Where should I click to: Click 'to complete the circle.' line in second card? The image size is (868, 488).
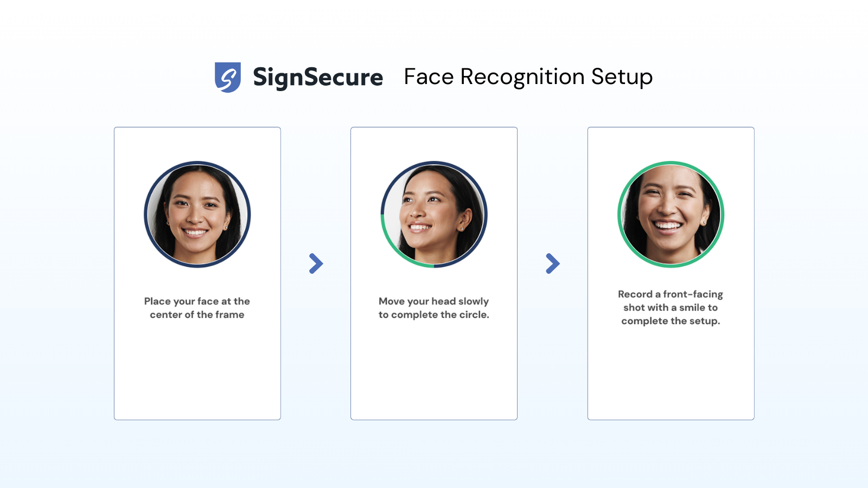434,315
